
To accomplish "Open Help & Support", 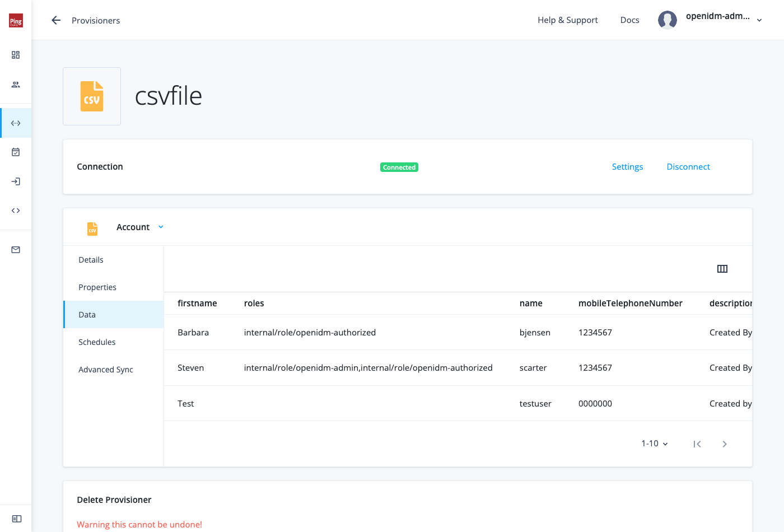I will click(x=568, y=20).
